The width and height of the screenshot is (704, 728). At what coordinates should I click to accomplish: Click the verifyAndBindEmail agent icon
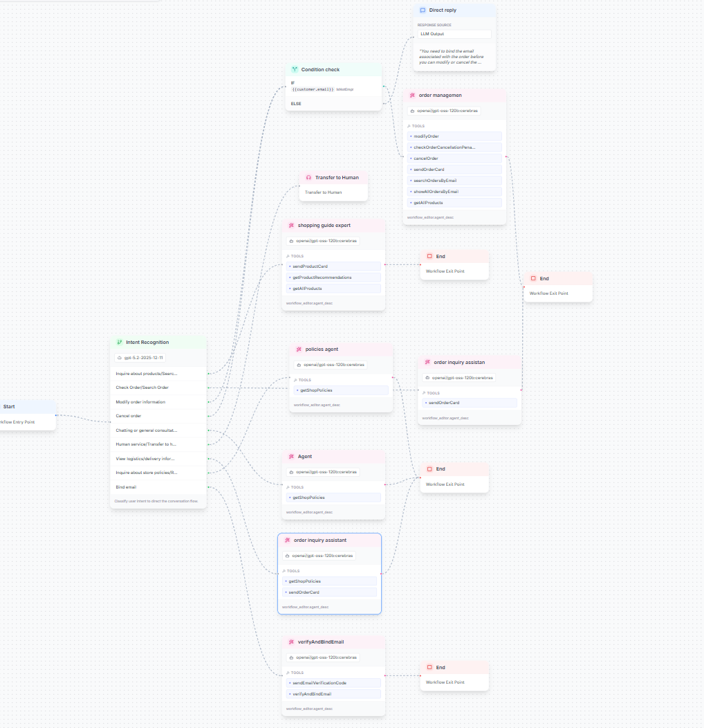[291, 642]
